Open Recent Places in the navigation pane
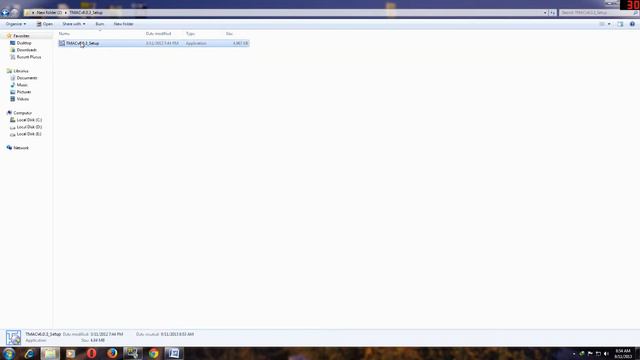The height and width of the screenshot is (360, 640). (29, 57)
